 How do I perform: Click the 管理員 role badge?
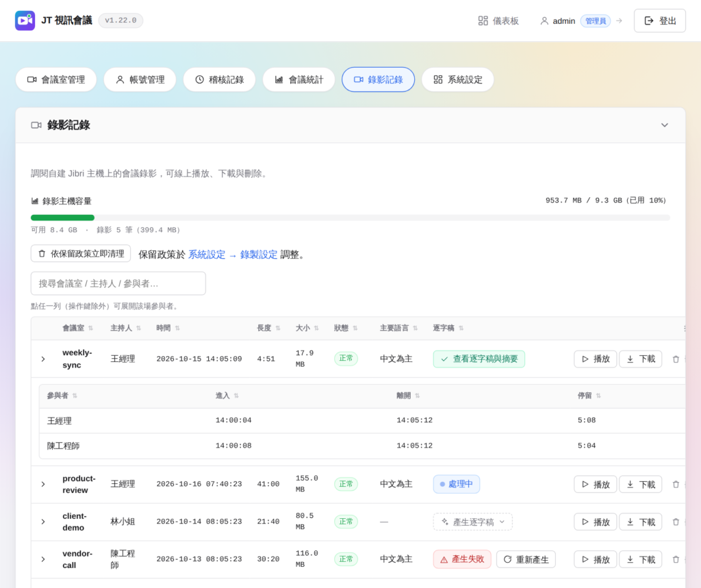click(x=596, y=21)
